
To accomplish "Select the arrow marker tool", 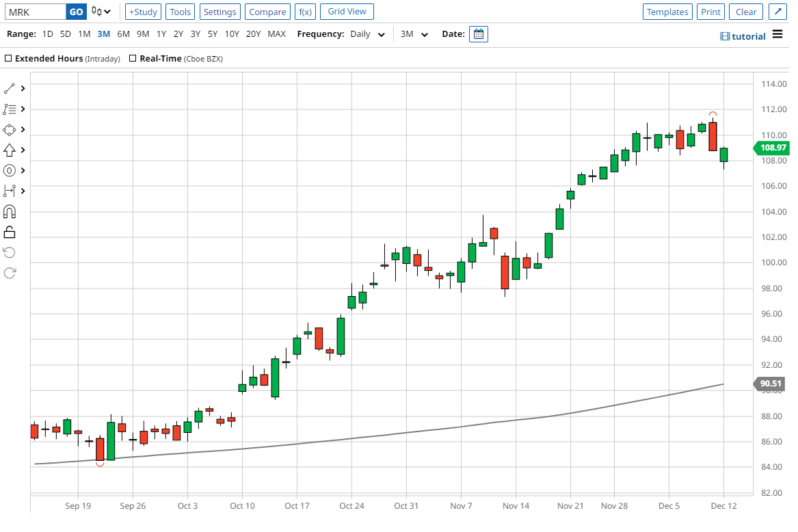I will (10, 150).
